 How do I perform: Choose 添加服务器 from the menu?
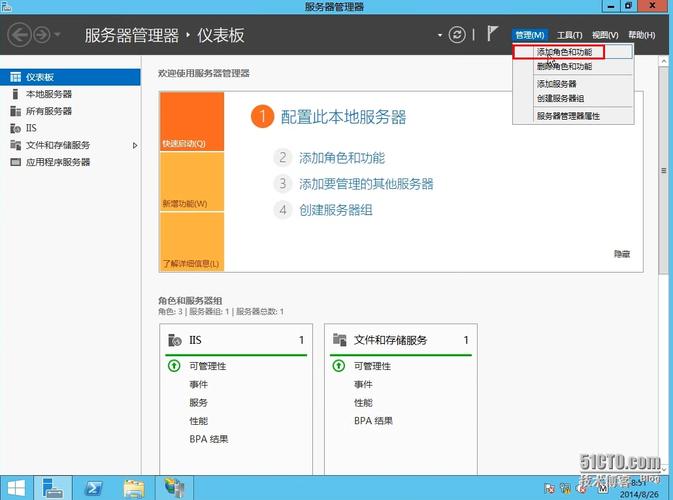pos(573,84)
